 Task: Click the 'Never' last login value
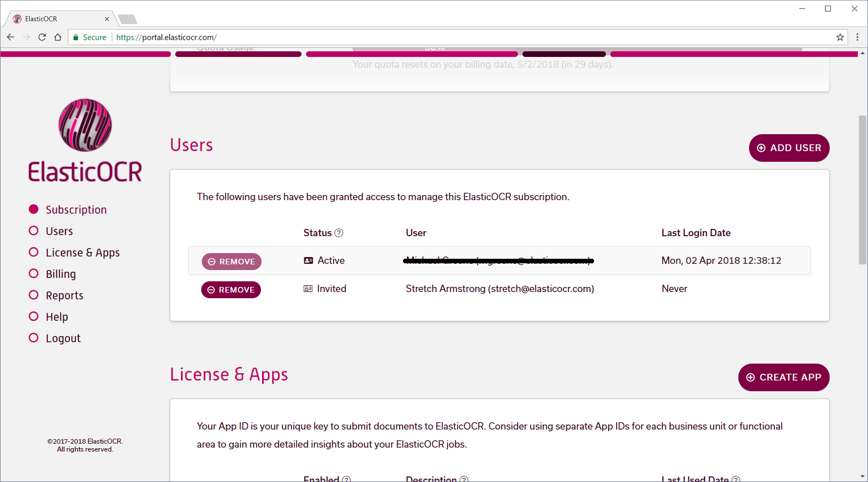(x=674, y=289)
